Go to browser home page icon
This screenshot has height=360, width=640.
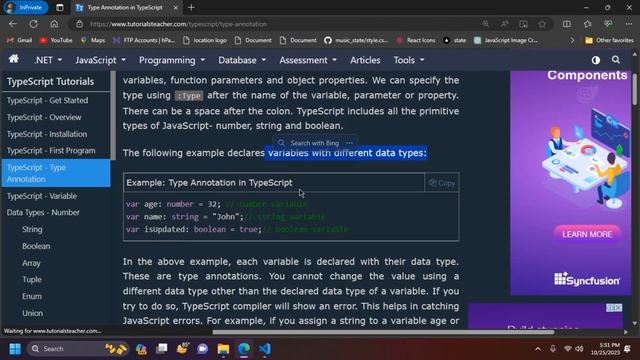(54, 24)
